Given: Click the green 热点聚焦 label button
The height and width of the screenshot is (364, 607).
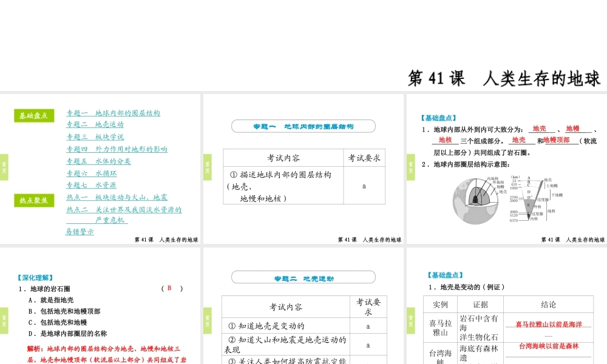Looking at the screenshot, I should click(34, 200).
